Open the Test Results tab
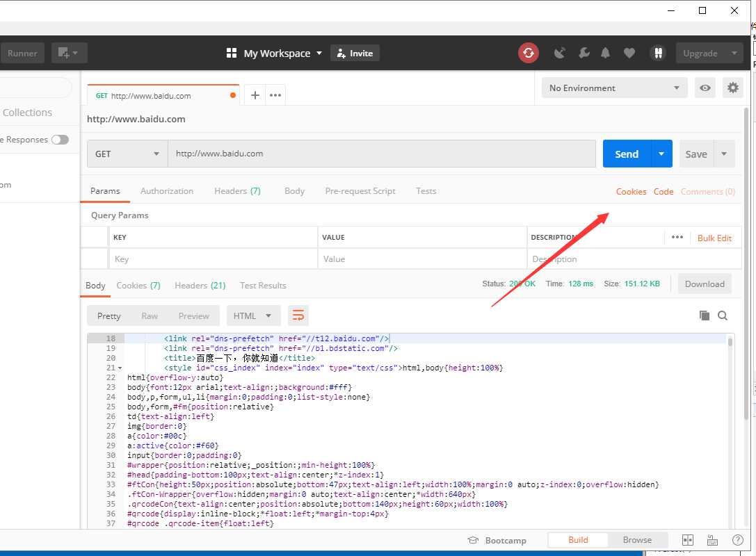This screenshot has height=556, width=756. point(264,285)
